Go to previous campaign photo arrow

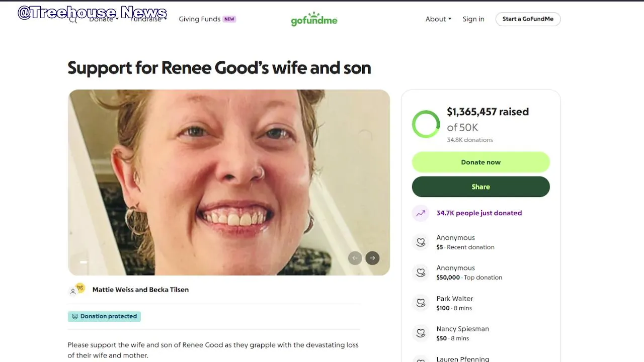(x=355, y=258)
